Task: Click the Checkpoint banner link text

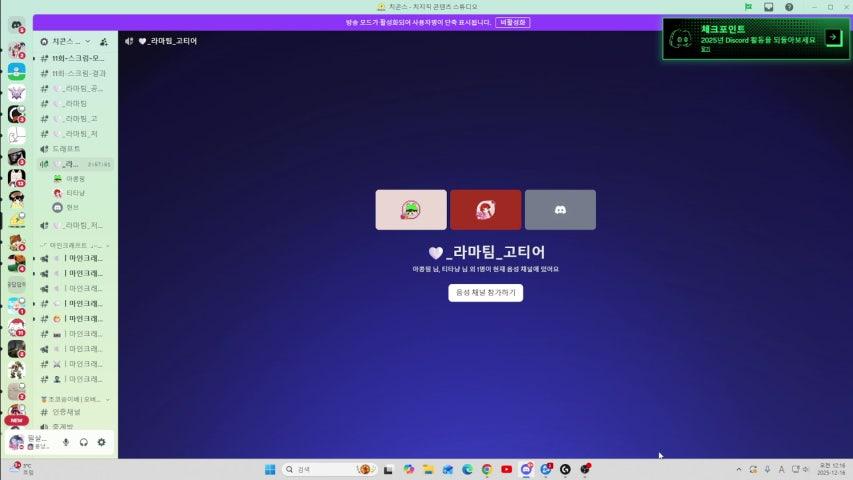Action: coord(705,49)
